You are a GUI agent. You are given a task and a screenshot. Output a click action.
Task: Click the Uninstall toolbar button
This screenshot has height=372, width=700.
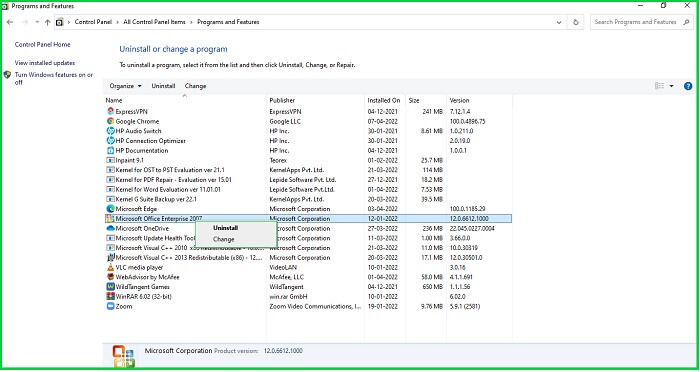tap(163, 86)
